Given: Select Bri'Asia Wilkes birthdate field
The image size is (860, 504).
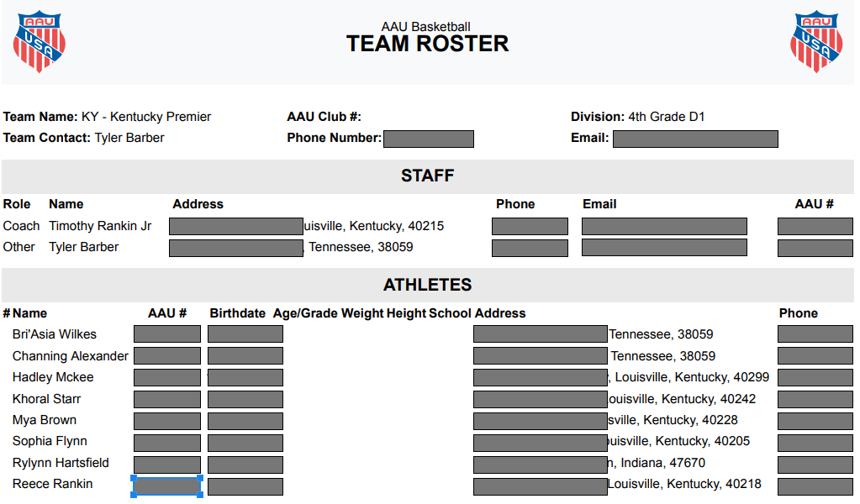Looking at the screenshot, I should point(245,333).
